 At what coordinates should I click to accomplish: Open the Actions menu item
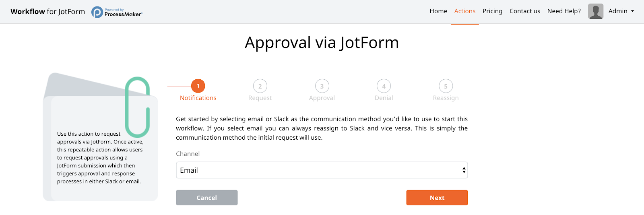465,11
